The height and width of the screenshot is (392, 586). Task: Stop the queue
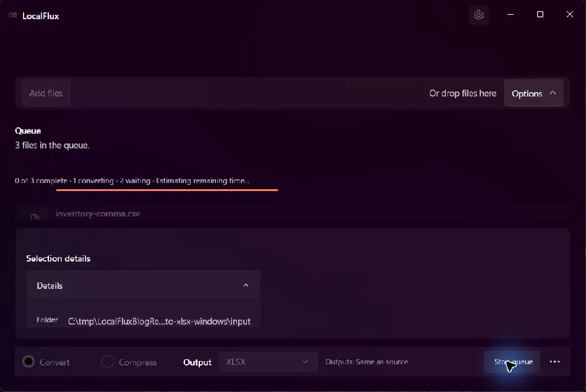pyautogui.click(x=512, y=361)
